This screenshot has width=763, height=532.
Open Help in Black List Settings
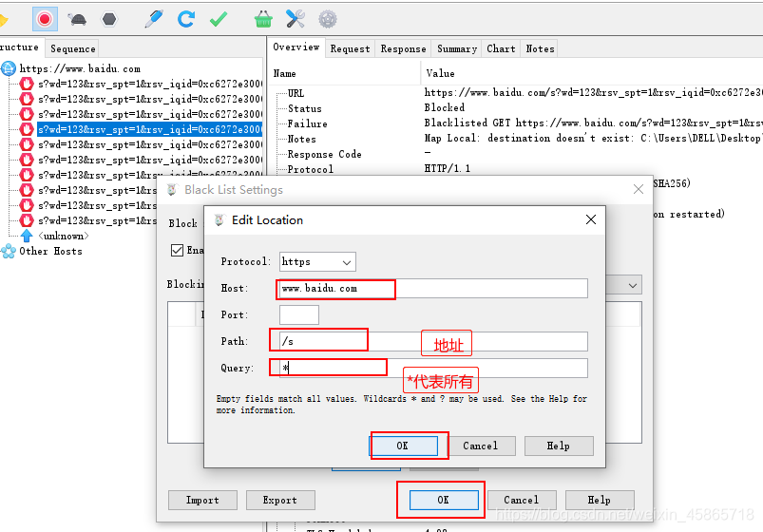[x=600, y=500]
